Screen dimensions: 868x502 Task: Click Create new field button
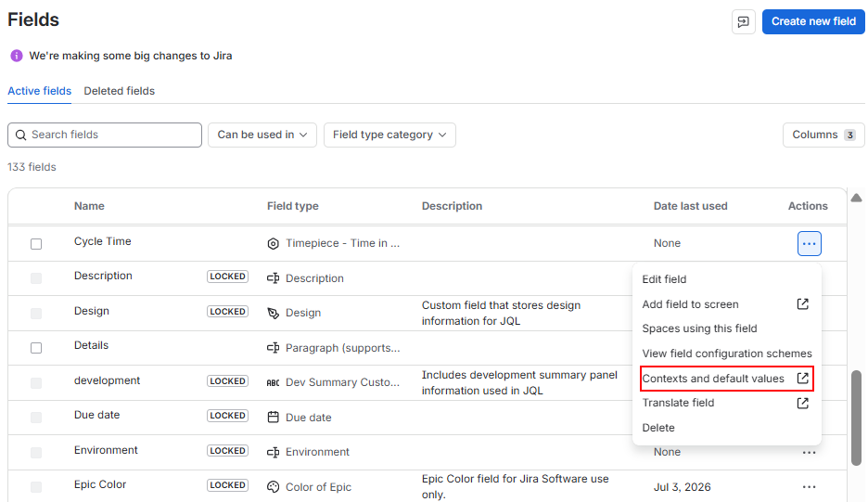tap(813, 21)
